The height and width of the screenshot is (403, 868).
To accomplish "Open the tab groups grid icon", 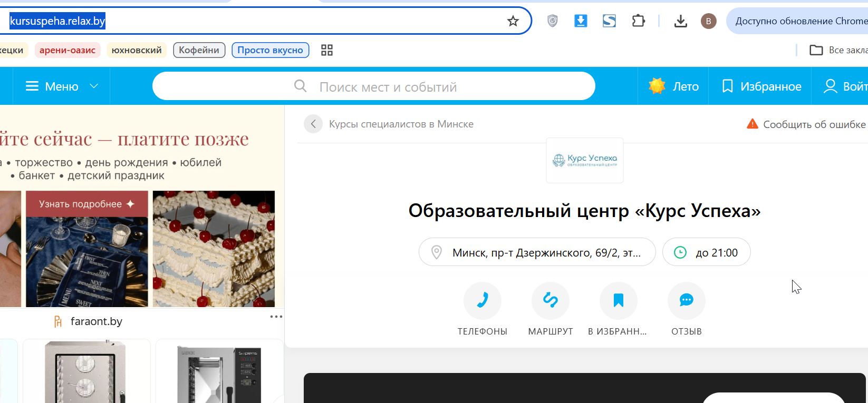I will click(x=327, y=50).
